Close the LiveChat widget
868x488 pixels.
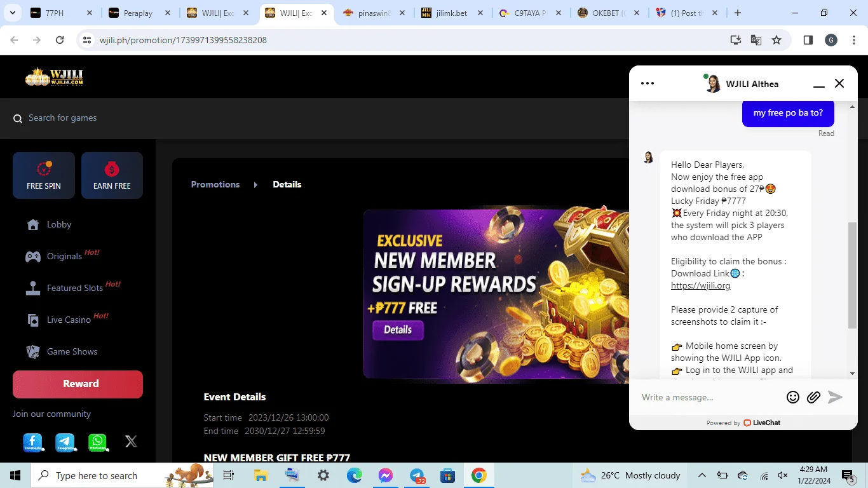point(839,83)
